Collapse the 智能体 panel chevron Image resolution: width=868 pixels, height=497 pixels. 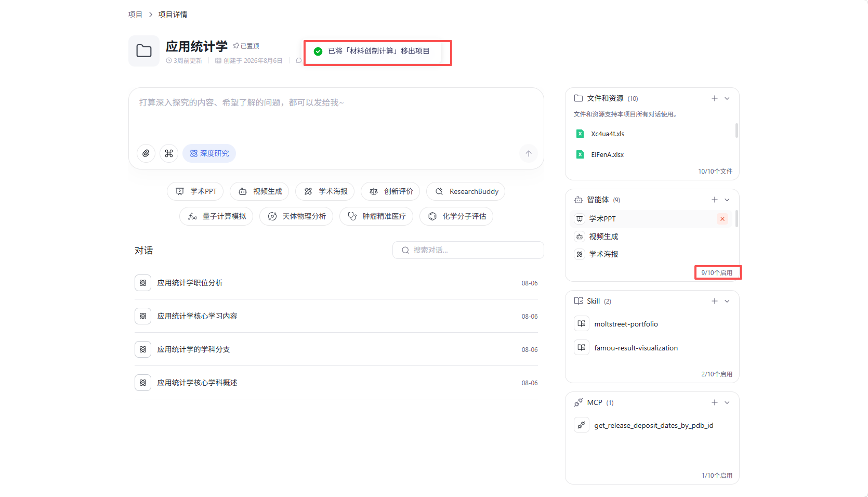(727, 200)
